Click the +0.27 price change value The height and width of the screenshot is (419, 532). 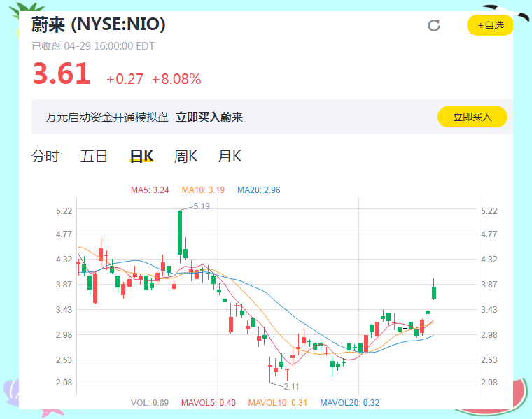pos(125,79)
